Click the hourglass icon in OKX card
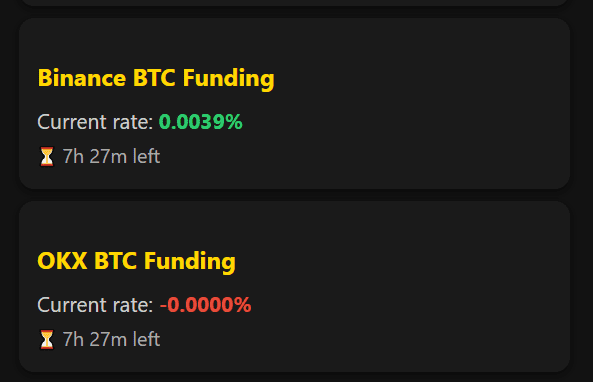This screenshot has height=382, width=593. (47, 339)
